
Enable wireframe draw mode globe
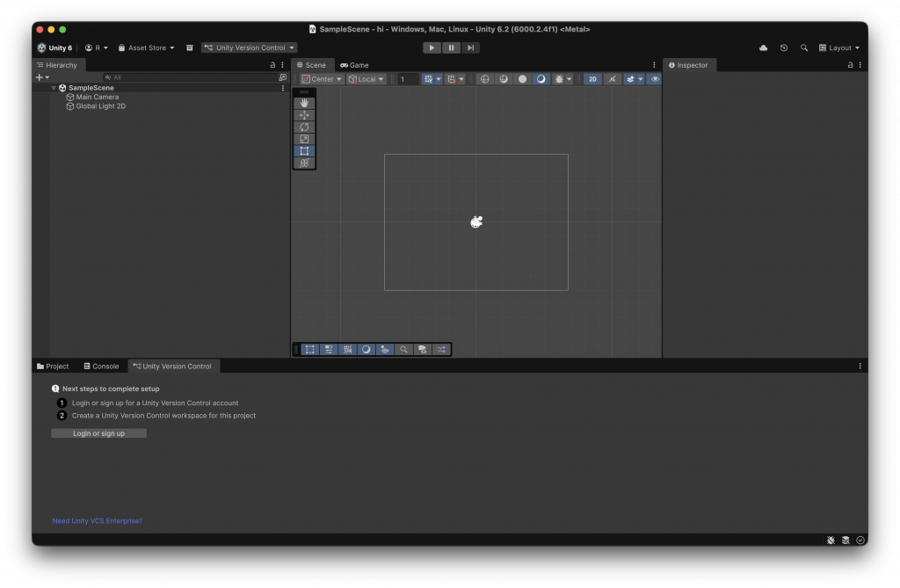coord(485,79)
